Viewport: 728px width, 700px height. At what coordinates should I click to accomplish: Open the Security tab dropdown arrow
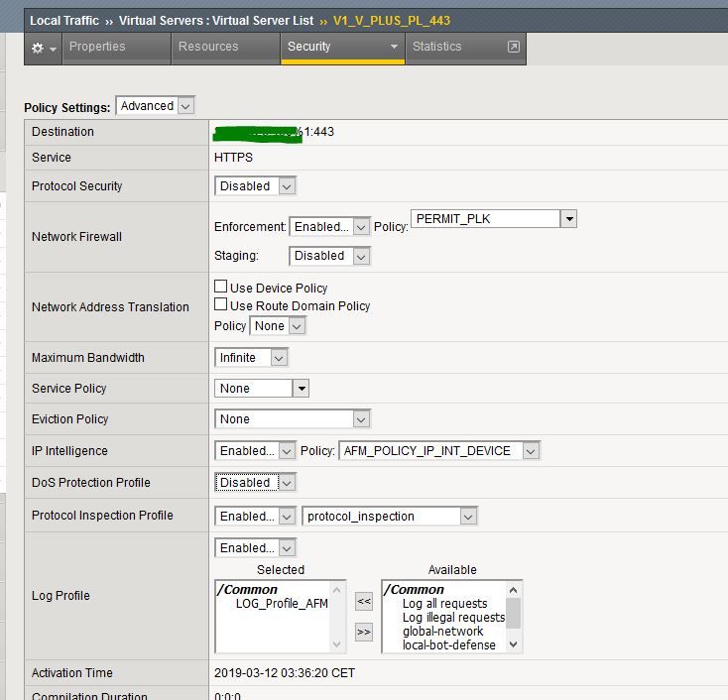[x=394, y=47]
